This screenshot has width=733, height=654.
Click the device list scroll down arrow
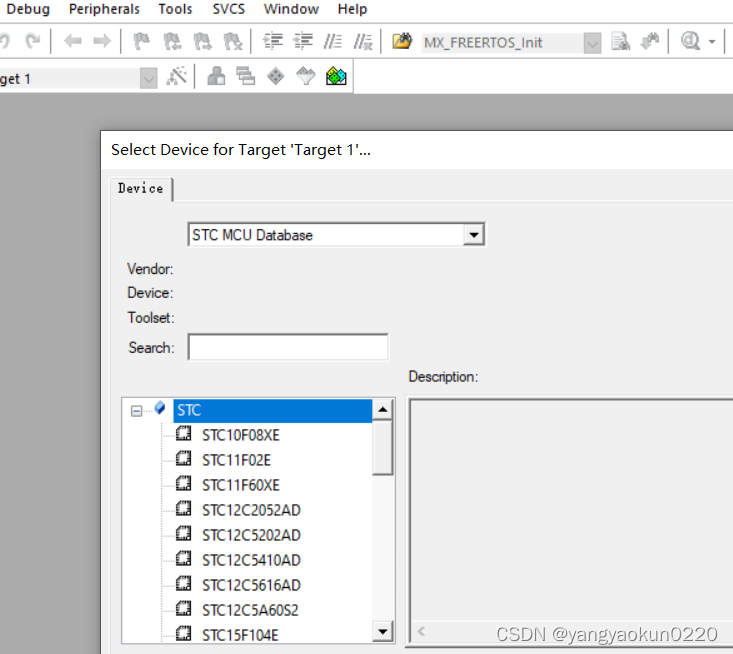click(383, 632)
